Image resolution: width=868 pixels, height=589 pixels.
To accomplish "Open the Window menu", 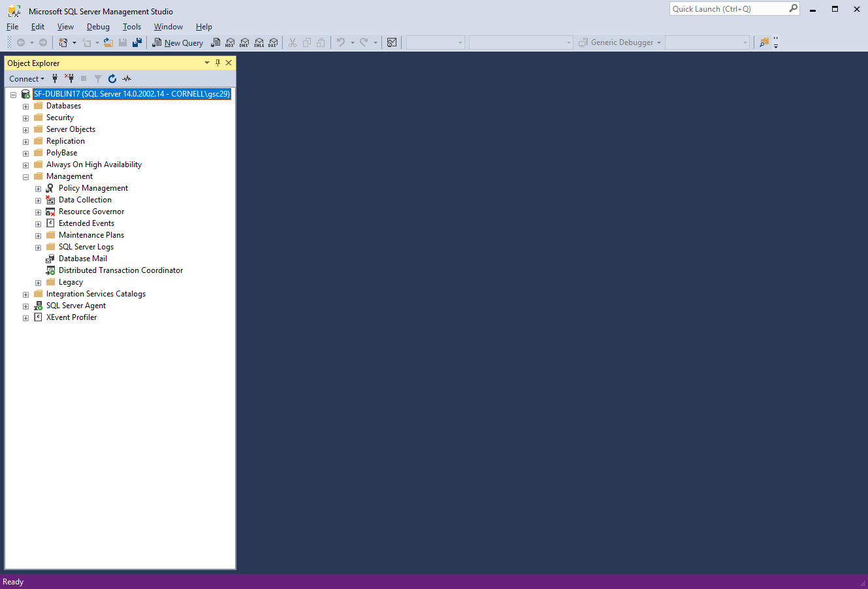I will pos(169,27).
